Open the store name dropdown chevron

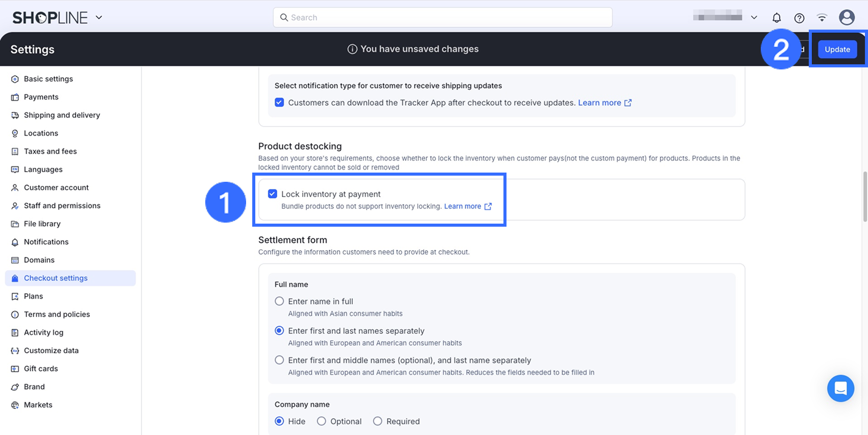(x=754, y=17)
